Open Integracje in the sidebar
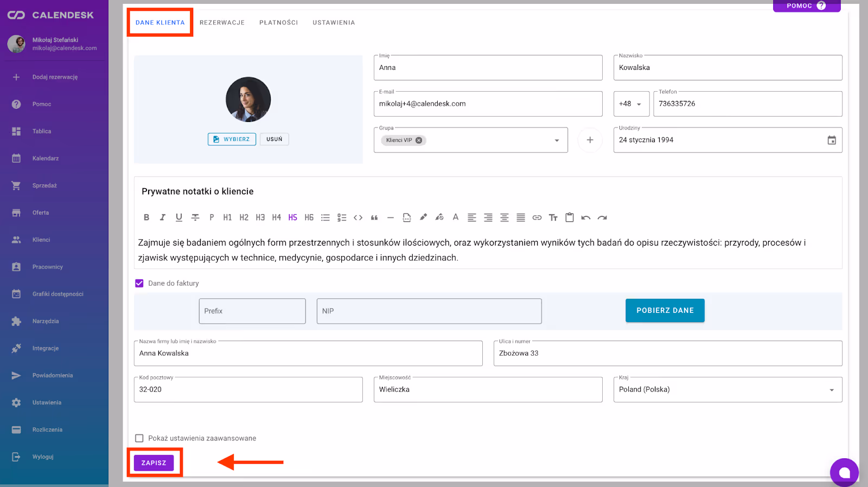Image resolution: width=868 pixels, height=487 pixels. point(54,348)
